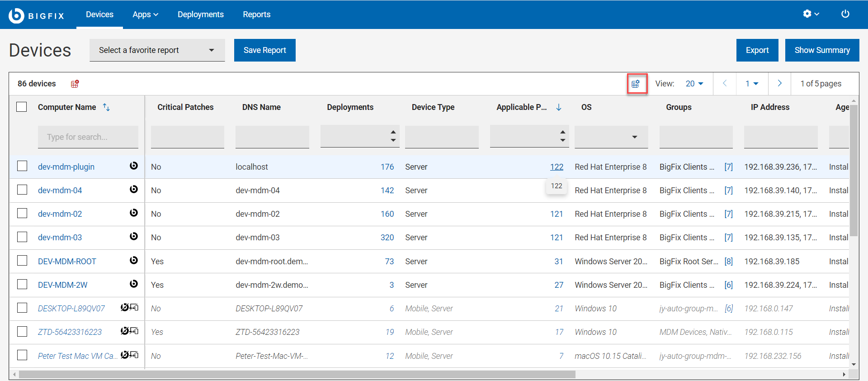Open the column configuration grid icon
This screenshot has height=381, width=868.
coord(637,84)
